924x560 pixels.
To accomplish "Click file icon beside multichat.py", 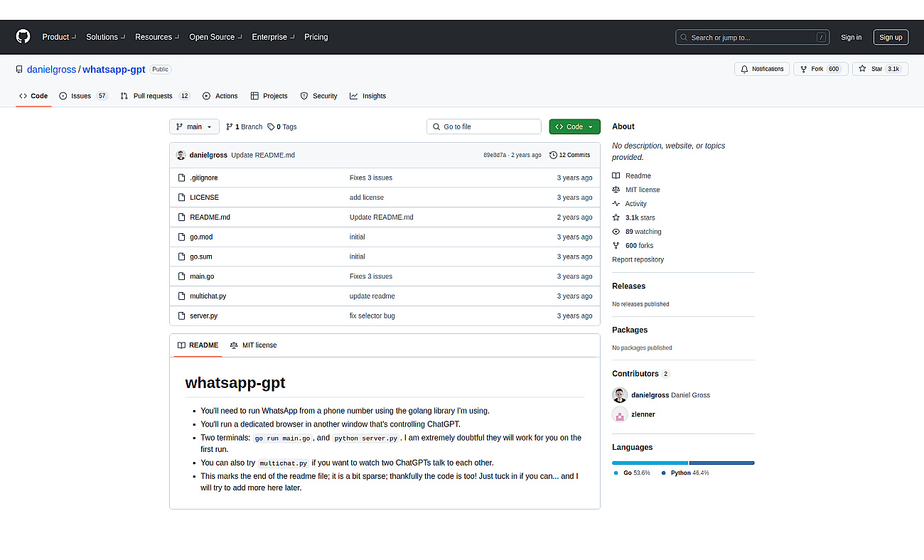I will coord(182,296).
